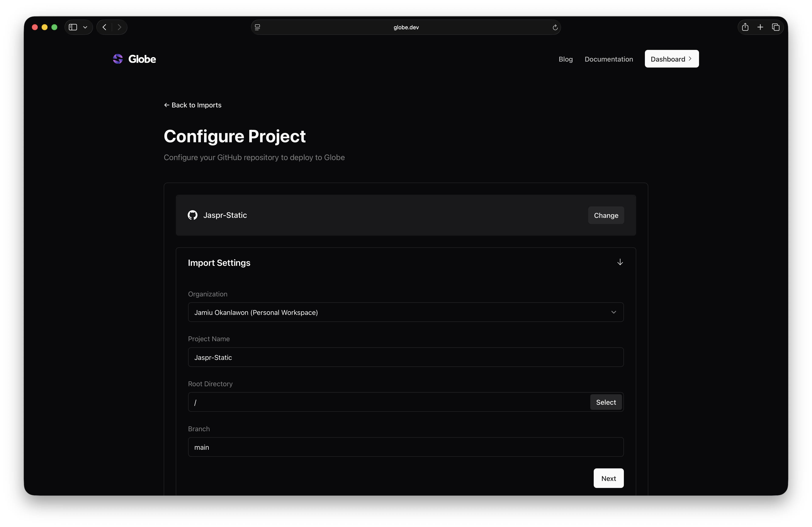This screenshot has width=812, height=527.
Task: Click the GitHub icon beside Jaspr-Static
Action: (192, 215)
